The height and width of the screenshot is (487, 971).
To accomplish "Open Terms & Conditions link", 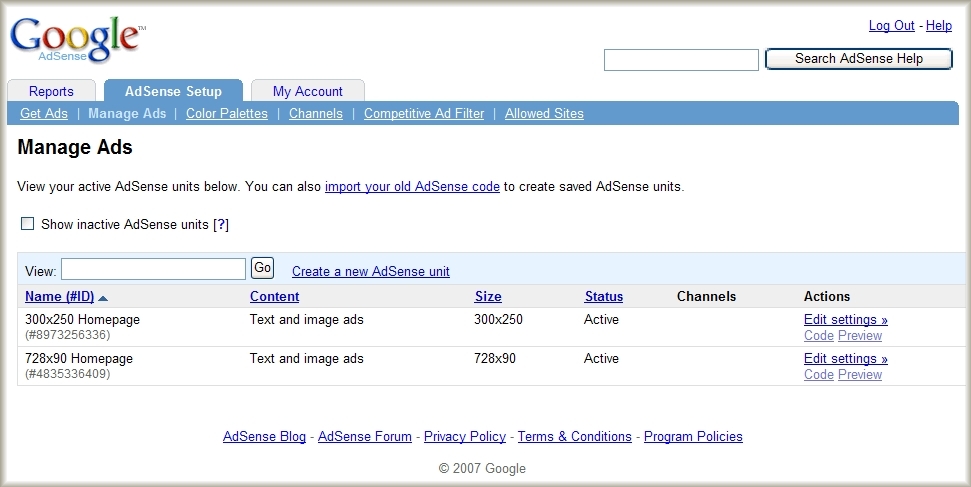I will tap(575, 436).
